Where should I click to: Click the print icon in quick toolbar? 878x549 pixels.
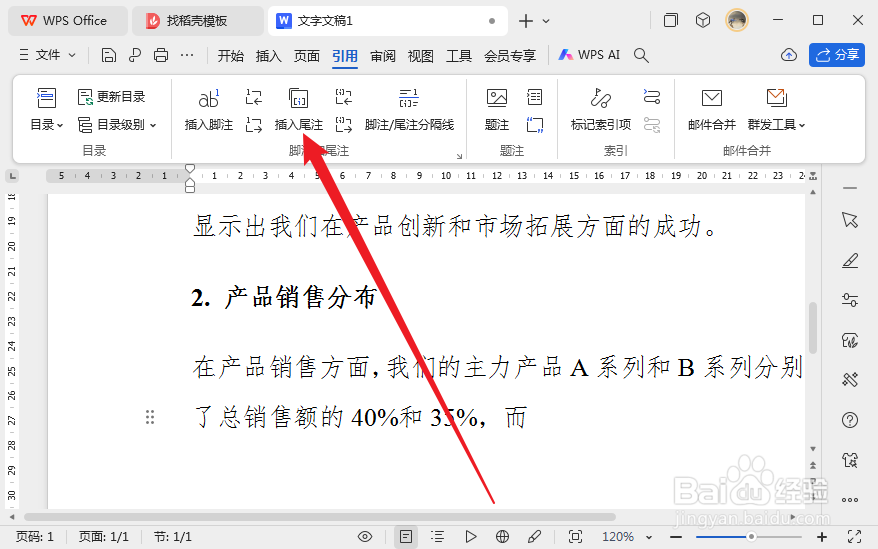[161, 55]
